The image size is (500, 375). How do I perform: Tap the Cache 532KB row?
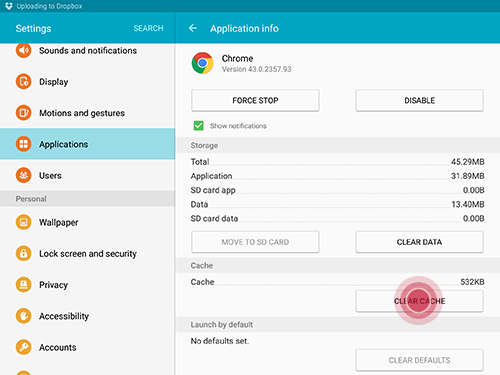pyautogui.click(x=337, y=282)
